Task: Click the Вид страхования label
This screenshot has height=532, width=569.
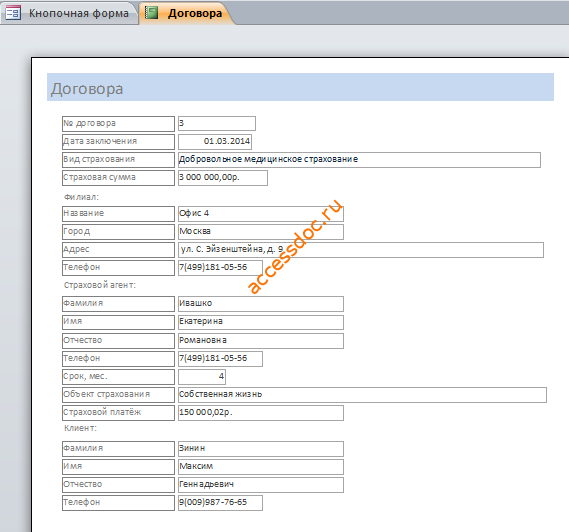Action: point(118,160)
